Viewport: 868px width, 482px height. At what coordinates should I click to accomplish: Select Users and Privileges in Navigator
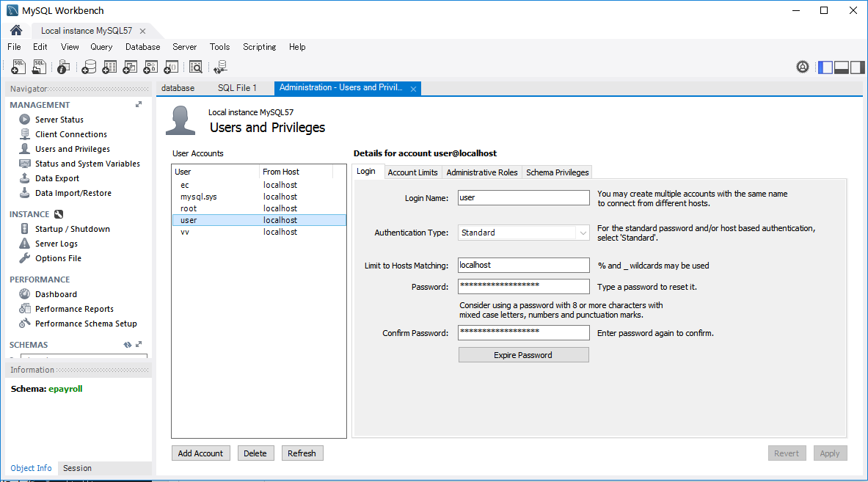coord(73,149)
